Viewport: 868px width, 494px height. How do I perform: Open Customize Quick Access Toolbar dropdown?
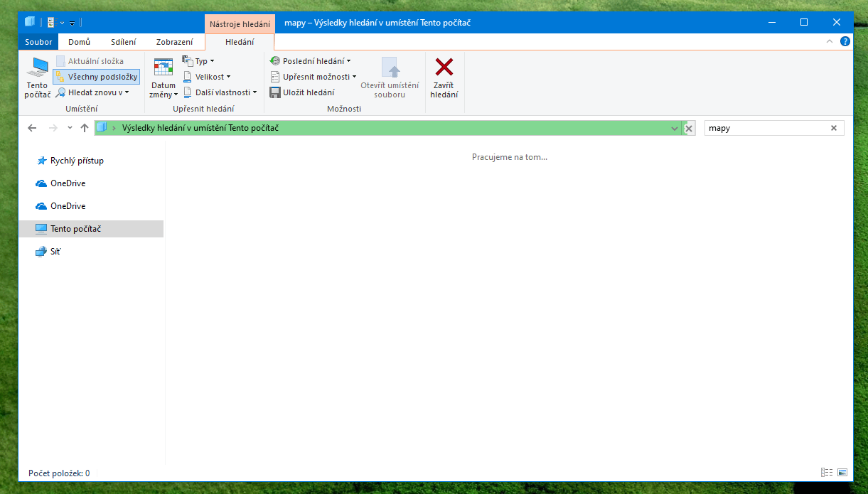pyautogui.click(x=72, y=23)
